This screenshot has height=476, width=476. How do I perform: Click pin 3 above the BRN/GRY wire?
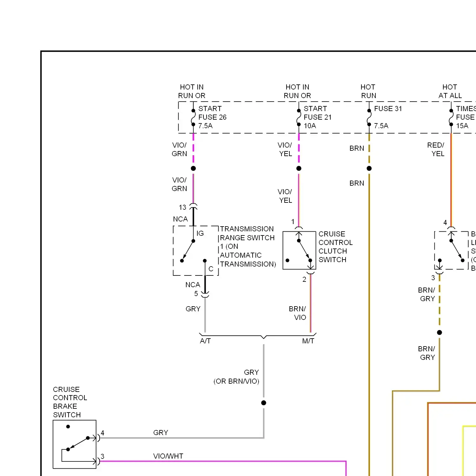[x=433, y=278]
